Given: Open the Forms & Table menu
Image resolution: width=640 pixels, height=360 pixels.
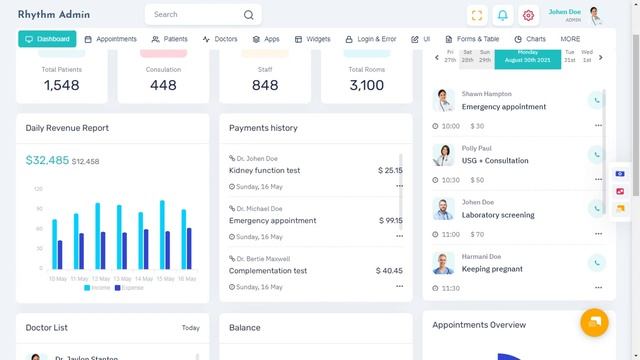Looking at the screenshot, I should 472,39.
